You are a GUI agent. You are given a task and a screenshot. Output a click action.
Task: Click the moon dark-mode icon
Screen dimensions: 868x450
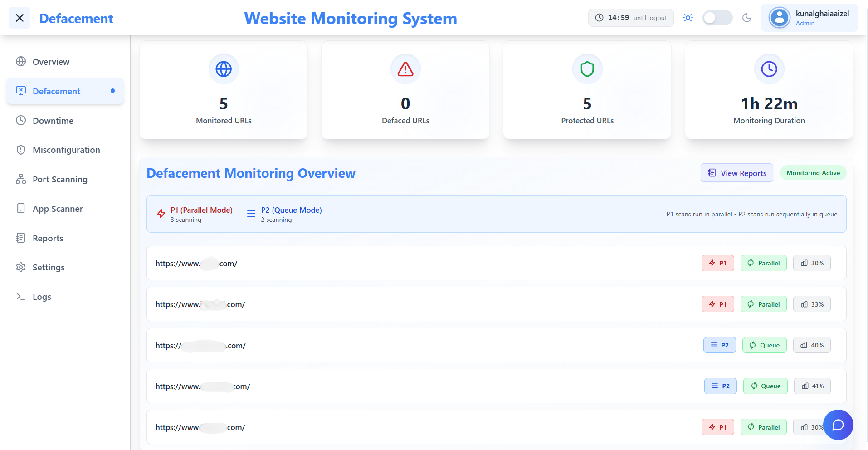click(x=746, y=18)
